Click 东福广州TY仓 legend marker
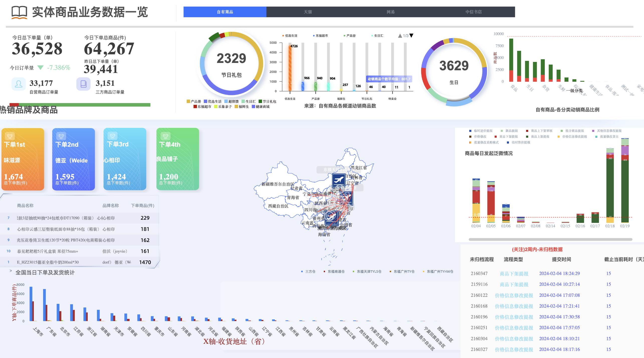Image resolution: width=644 pixels, height=358 pixels. (390, 272)
